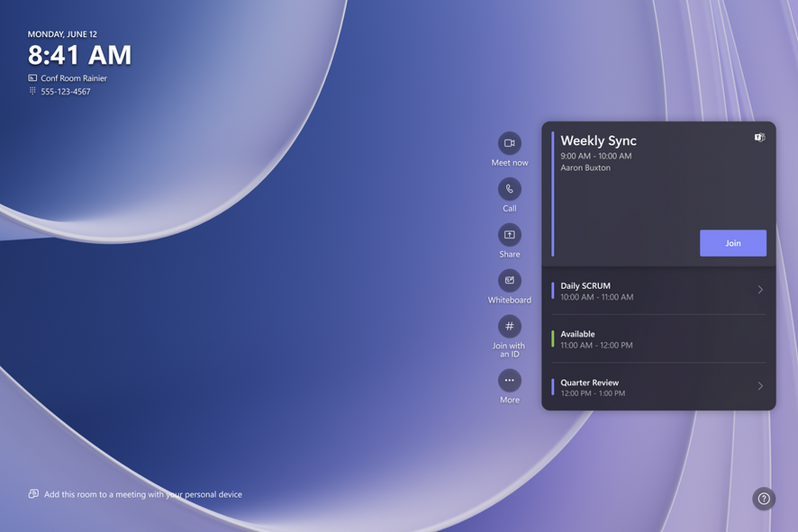Screen dimensions: 798x532
Task: Select the Daily SCRUM meeting title
Action: (585, 286)
